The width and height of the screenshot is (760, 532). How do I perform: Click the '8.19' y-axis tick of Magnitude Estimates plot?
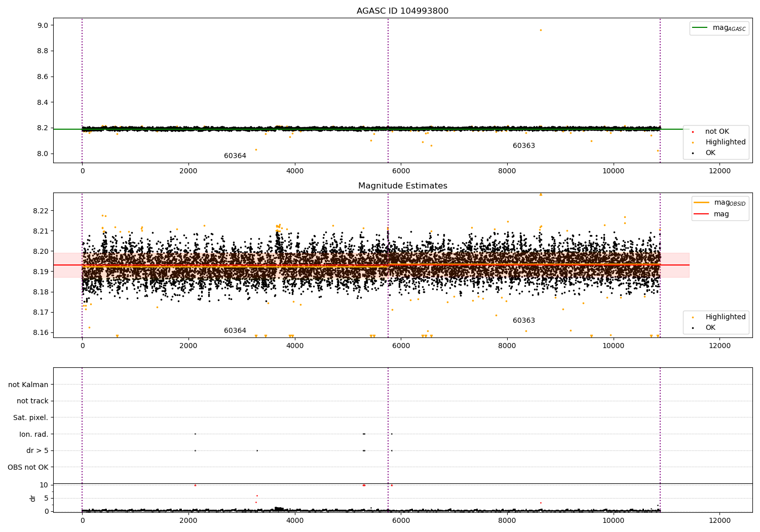coord(41,272)
